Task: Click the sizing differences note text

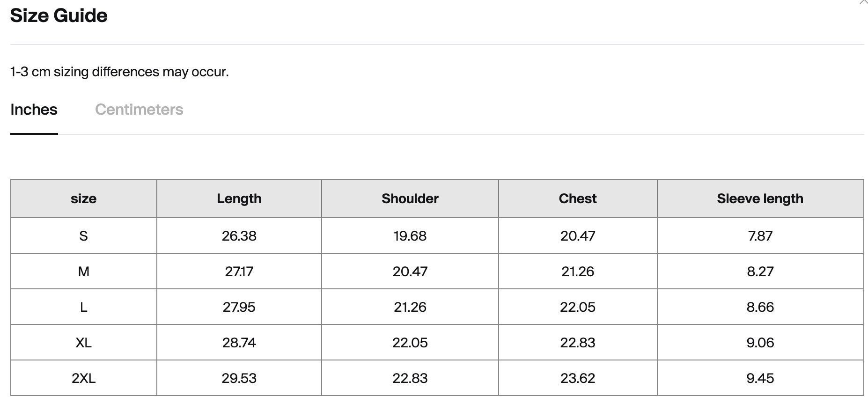Action: [x=119, y=72]
